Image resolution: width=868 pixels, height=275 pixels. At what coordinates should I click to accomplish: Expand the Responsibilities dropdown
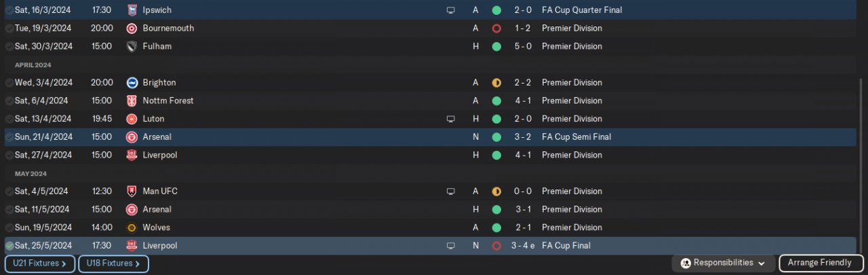pyautogui.click(x=724, y=263)
